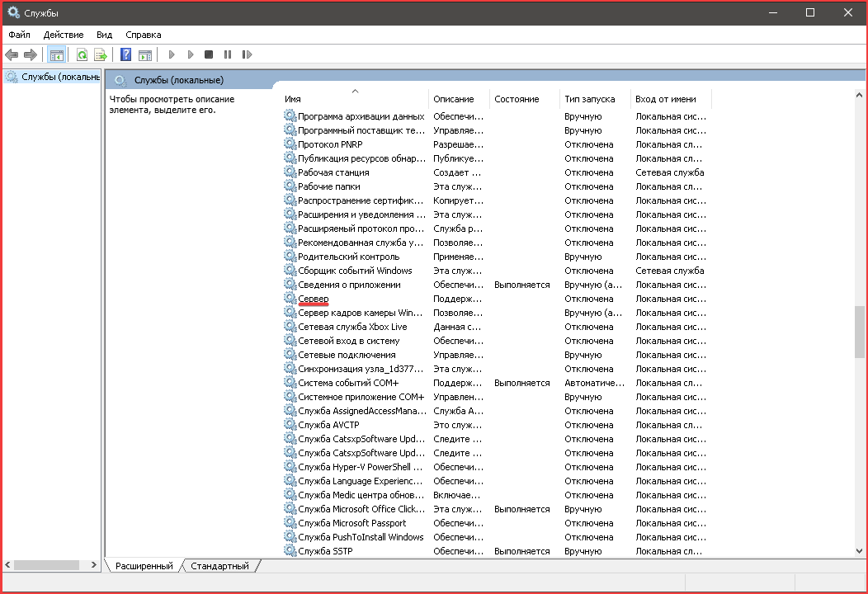The height and width of the screenshot is (594, 868).
Task: Refresh the services list
Action: [x=82, y=54]
